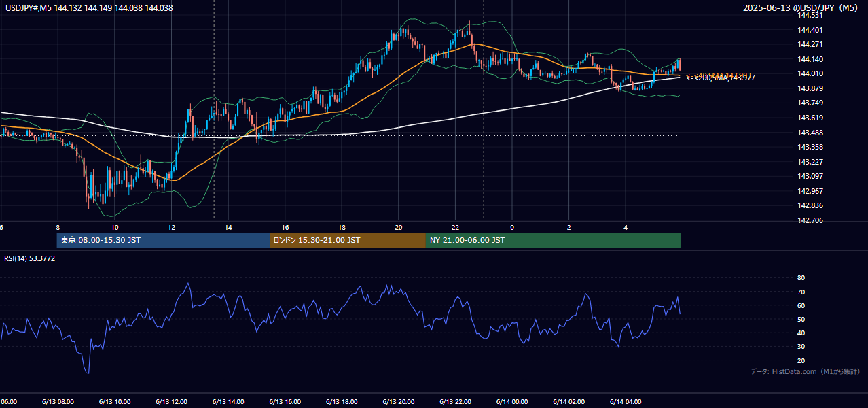Click the RSI axis level 30

801,347
